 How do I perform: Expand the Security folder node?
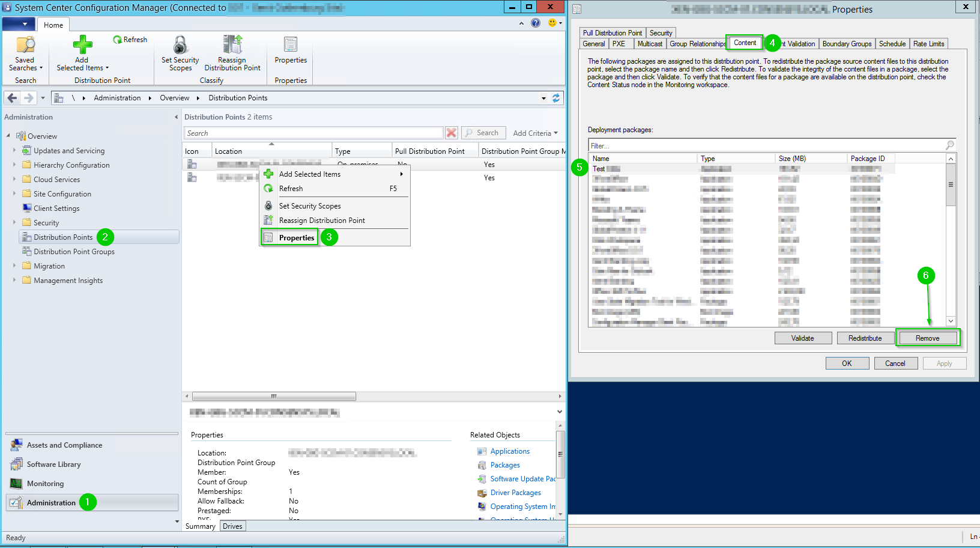tap(14, 222)
